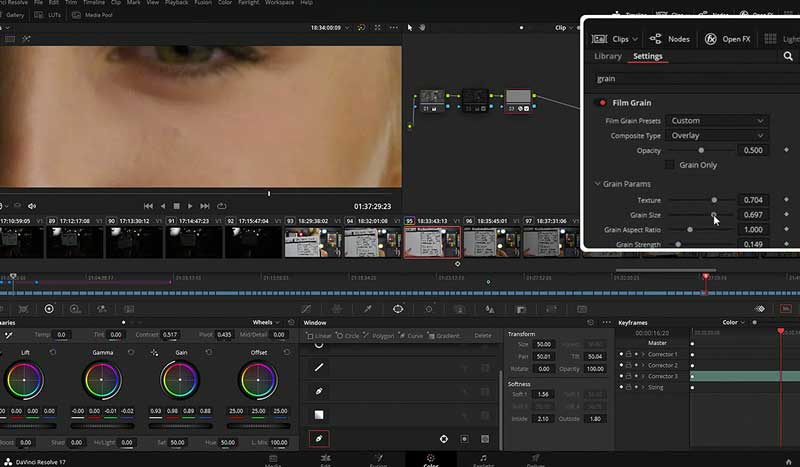The width and height of the screenshot is (800, 467).
Task: Open the LUTs panel
Action: [x=48, y=15]
